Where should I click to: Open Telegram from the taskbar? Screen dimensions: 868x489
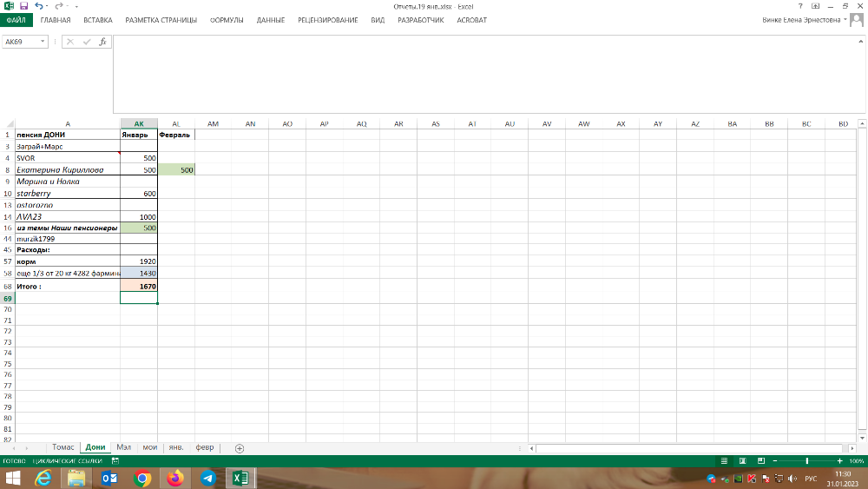point(208,478)
